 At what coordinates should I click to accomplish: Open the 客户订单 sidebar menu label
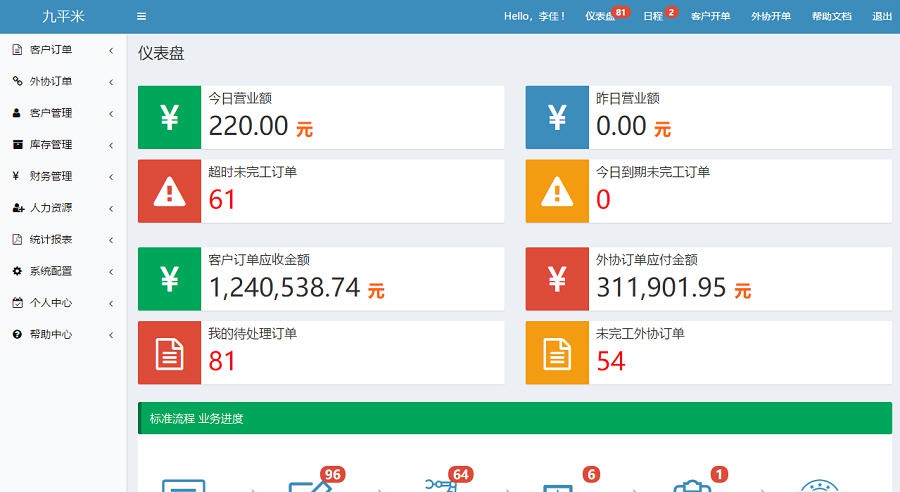point(51,49)
